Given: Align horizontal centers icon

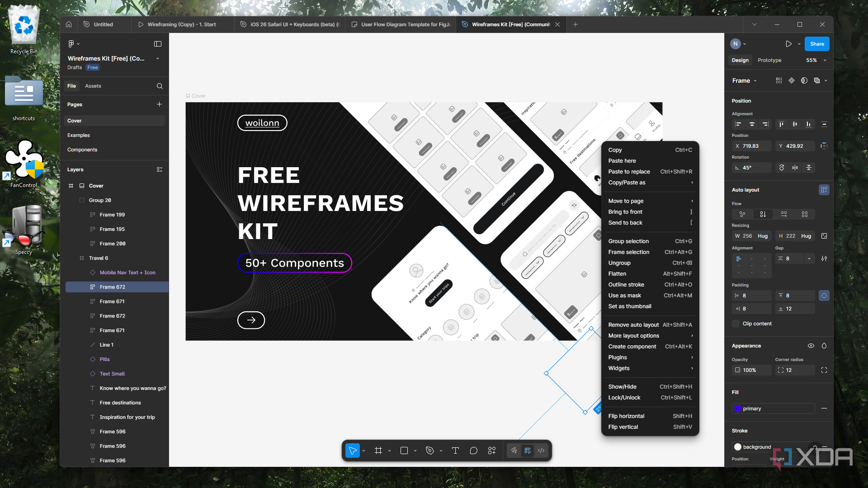Looking at the screenshot, I should click(752, 124).
